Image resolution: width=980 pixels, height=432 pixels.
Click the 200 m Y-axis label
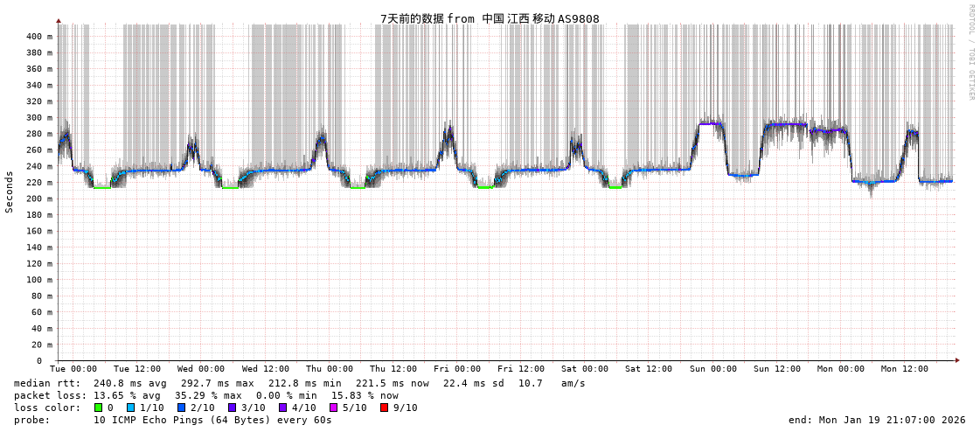pyautogui.click(x=39, y=199)
